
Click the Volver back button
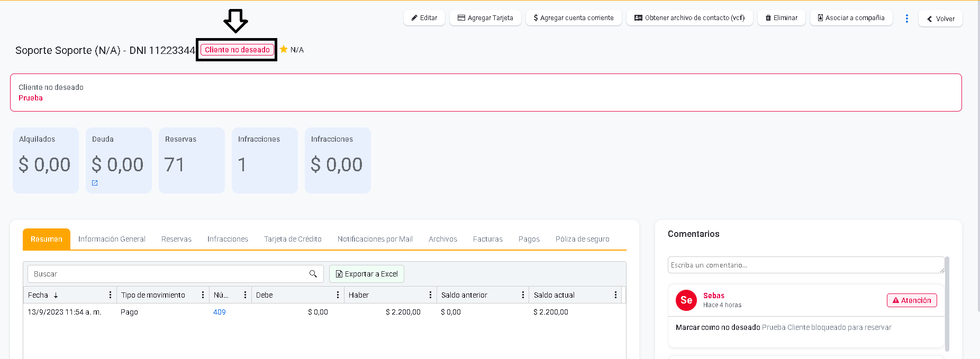point(940,19)
